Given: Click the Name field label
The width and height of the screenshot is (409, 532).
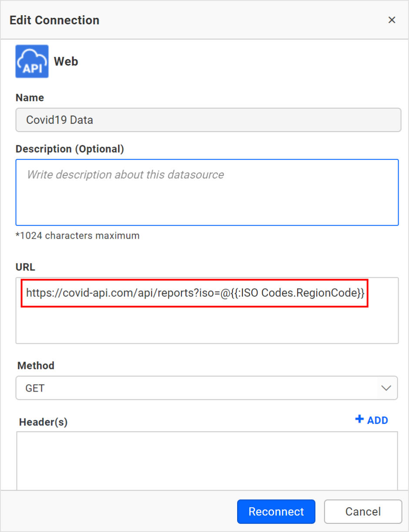Looking at the screenshot, I should pyautogui.click(x=30, y=98).
